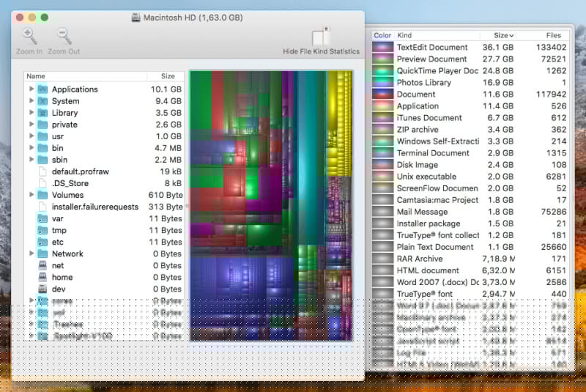This screenshot has height=392, width=586.
Task: Click the Hide File Kind Statistics icon
Action: [x=321, y=37]
